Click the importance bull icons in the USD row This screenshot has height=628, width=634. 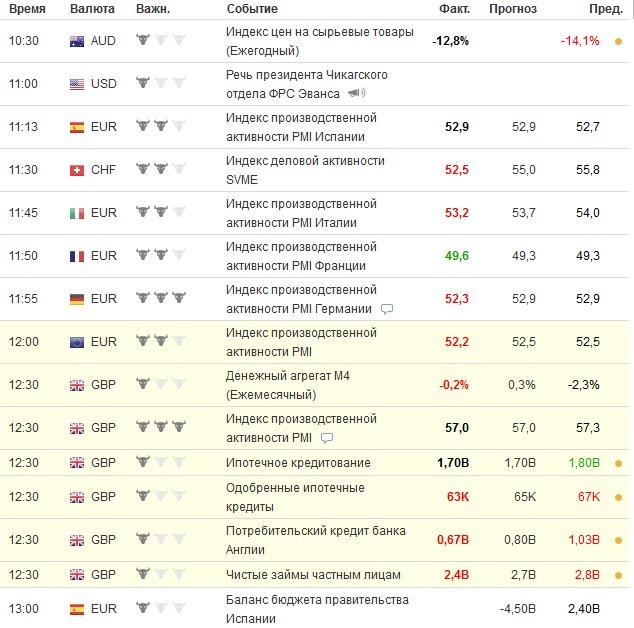point(160,84)
